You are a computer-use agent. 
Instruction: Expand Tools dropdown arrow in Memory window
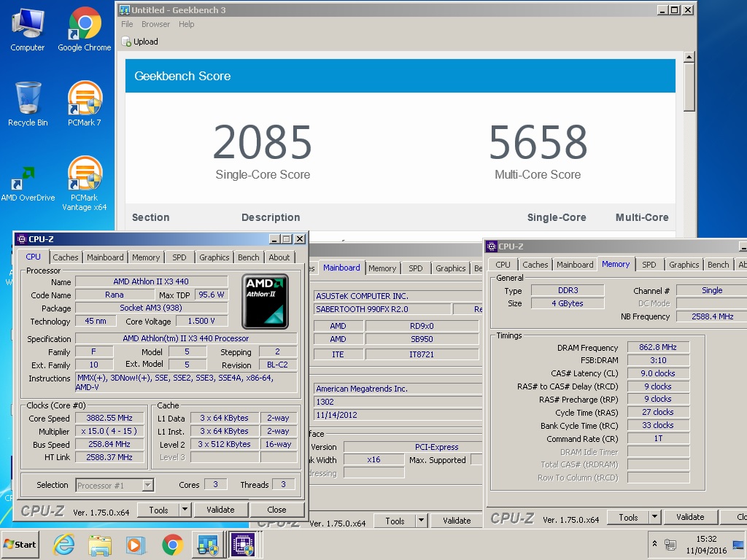point(654,517)
